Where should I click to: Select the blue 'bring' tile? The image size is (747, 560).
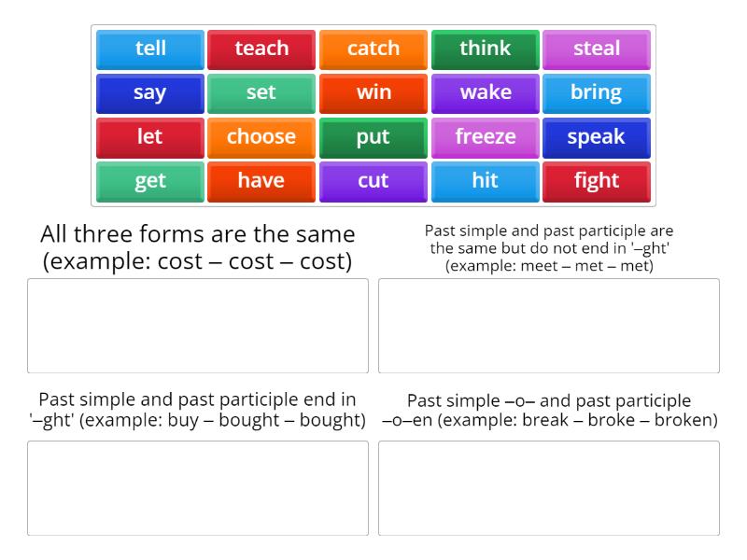598,92
